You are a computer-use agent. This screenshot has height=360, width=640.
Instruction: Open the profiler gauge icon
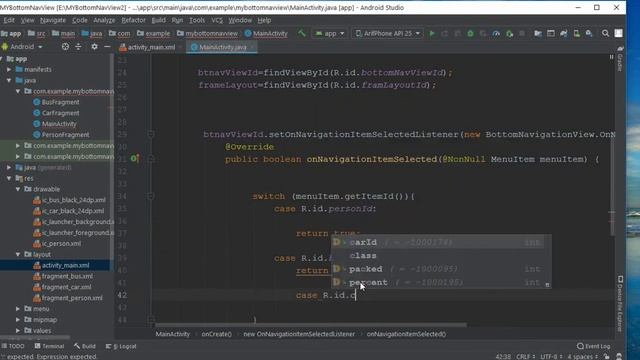click(x=496, y=33)
